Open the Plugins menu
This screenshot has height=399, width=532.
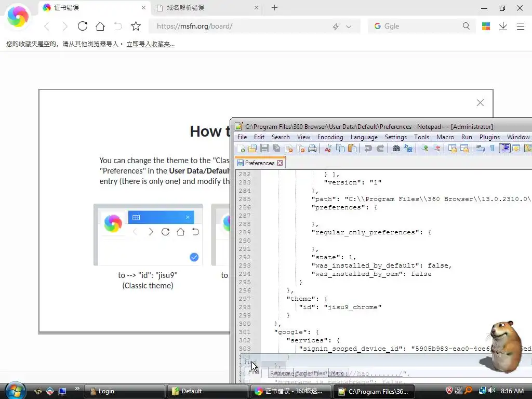489,137
